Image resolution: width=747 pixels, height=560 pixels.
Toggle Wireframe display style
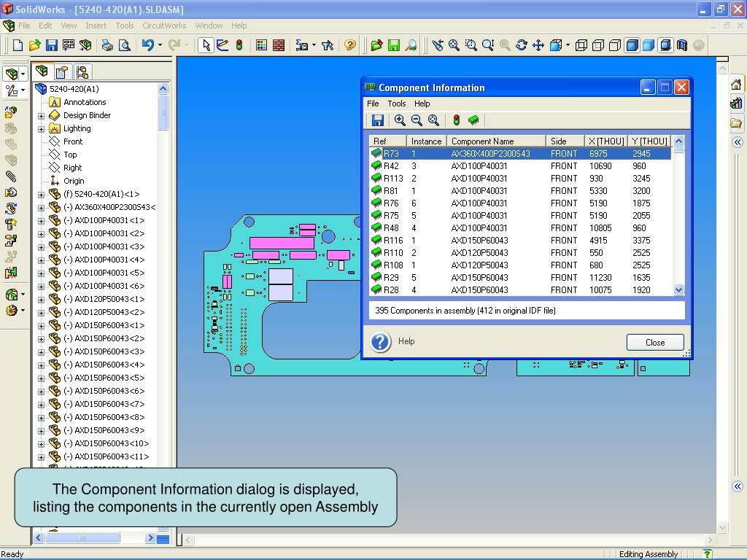click(581, 45)
